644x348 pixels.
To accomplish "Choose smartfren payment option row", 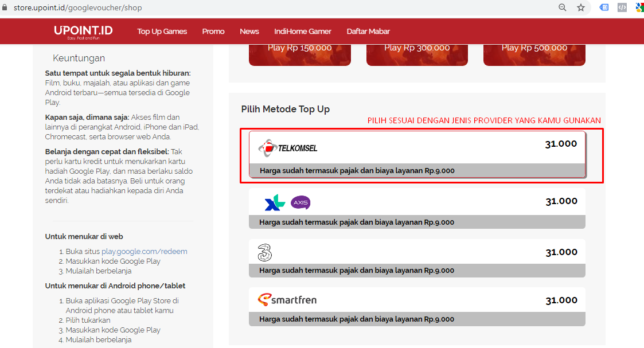I will point(417,307).
